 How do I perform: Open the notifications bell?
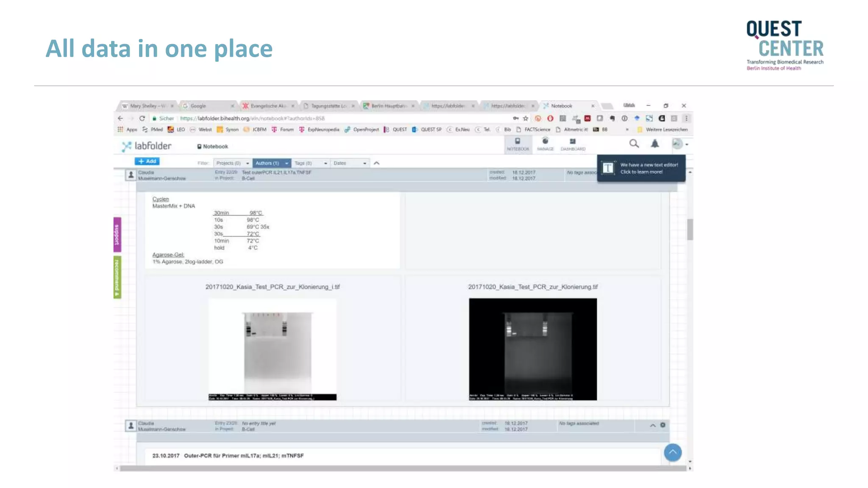[654, 144]
